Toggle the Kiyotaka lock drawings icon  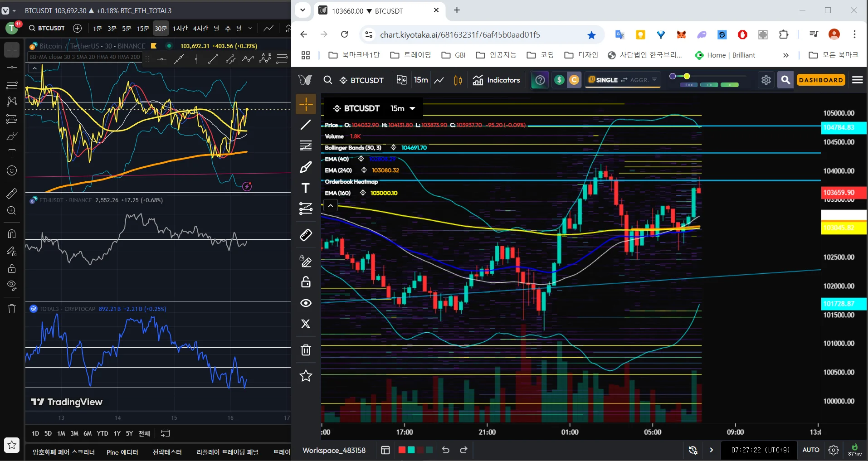coord(306,282)
